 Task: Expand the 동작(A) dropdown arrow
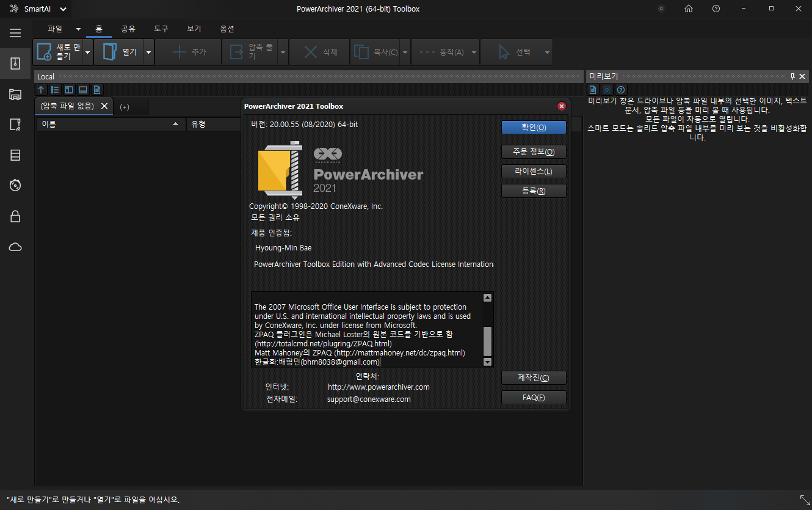point(474,53)
